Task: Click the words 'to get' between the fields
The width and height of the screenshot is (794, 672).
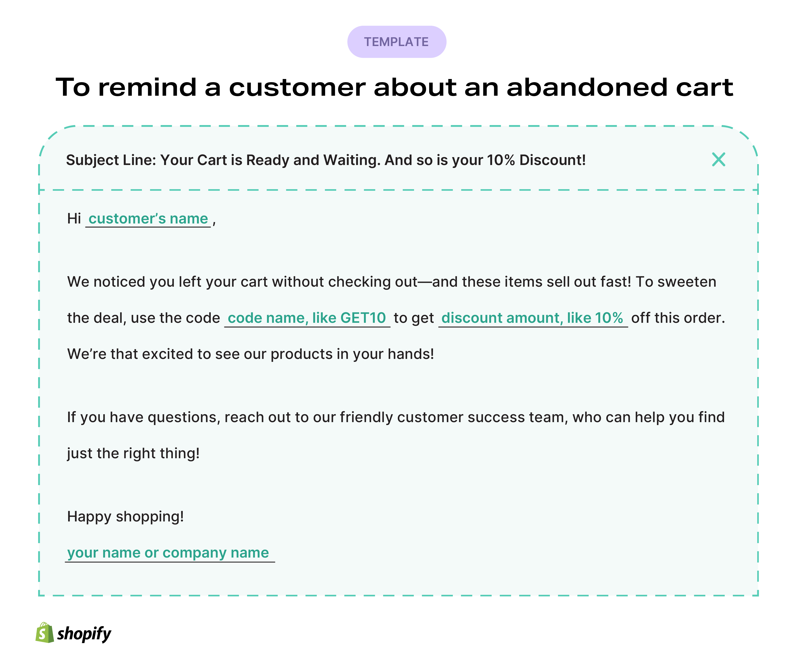Action: coord(414,319)
